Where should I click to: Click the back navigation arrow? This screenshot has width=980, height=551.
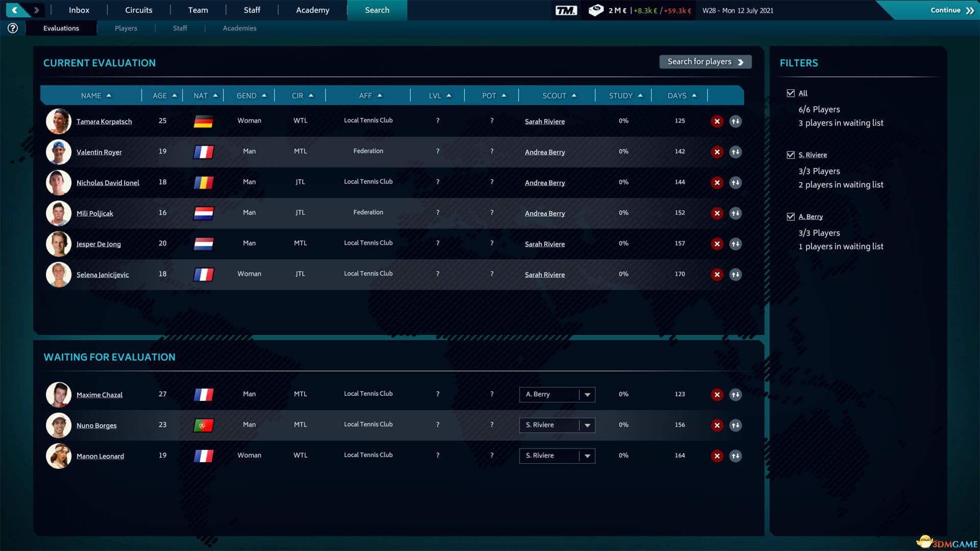click(x=15, y=10)
